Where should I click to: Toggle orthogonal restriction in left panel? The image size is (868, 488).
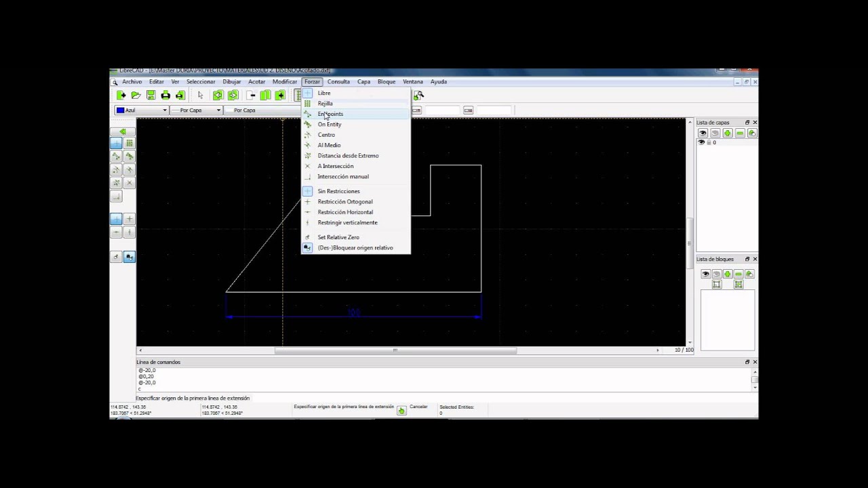(129, 219)
